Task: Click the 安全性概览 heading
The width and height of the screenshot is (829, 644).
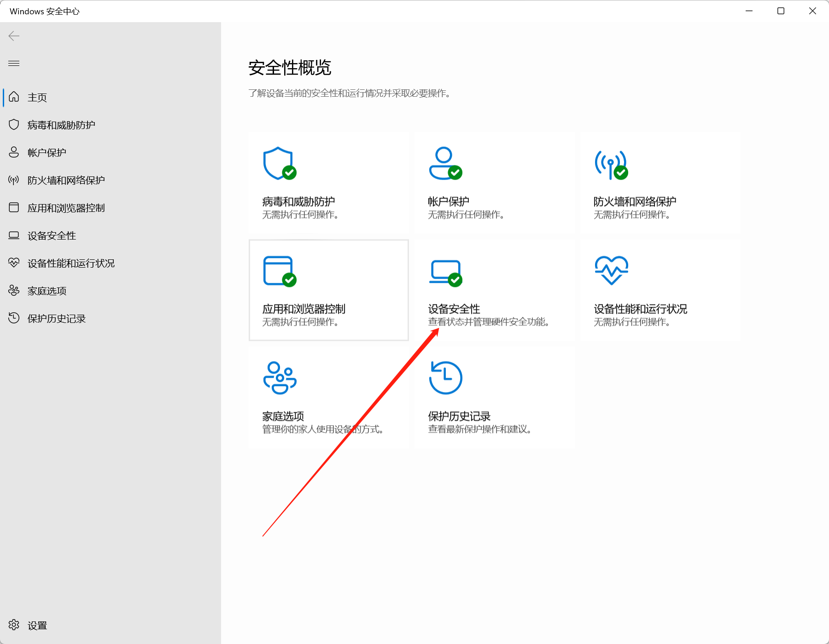Action: [x=290, y=68]
